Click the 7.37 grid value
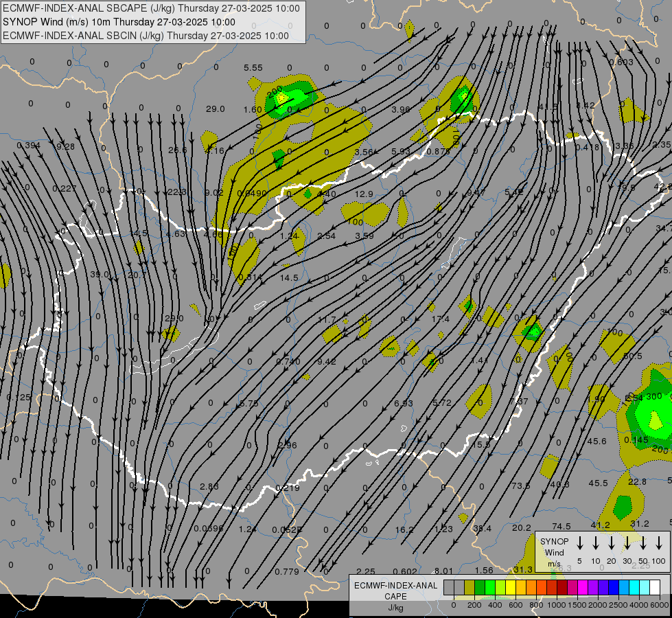The image size is (672, 618). pos(518,402)
